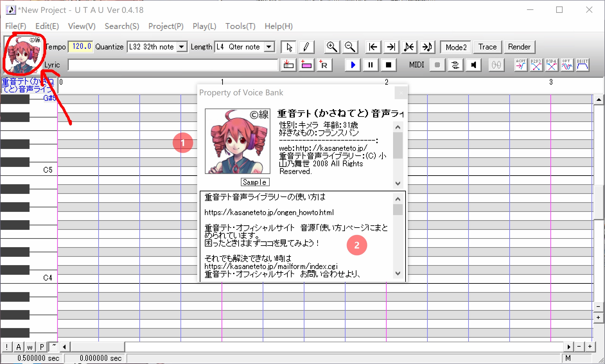This screenshot has height=364, width=605.
Task: Click the add pink note icon
Action: pos(306,65)
